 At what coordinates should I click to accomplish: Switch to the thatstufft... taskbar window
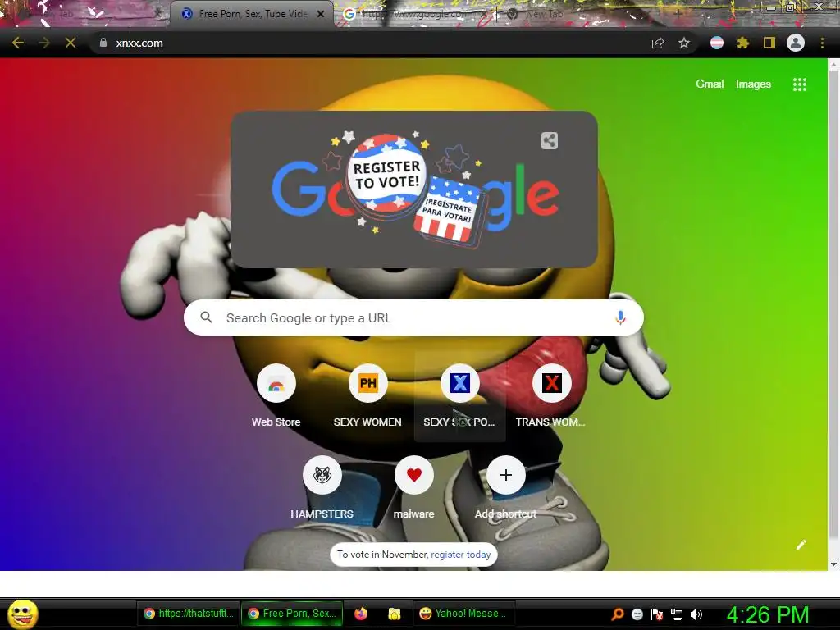pyautogui.click(x=188, y=614)
